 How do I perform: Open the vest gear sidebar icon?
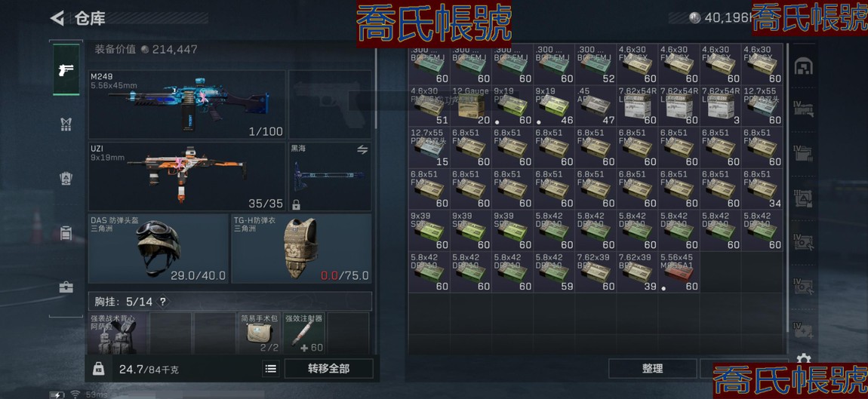tap(66, 124)
